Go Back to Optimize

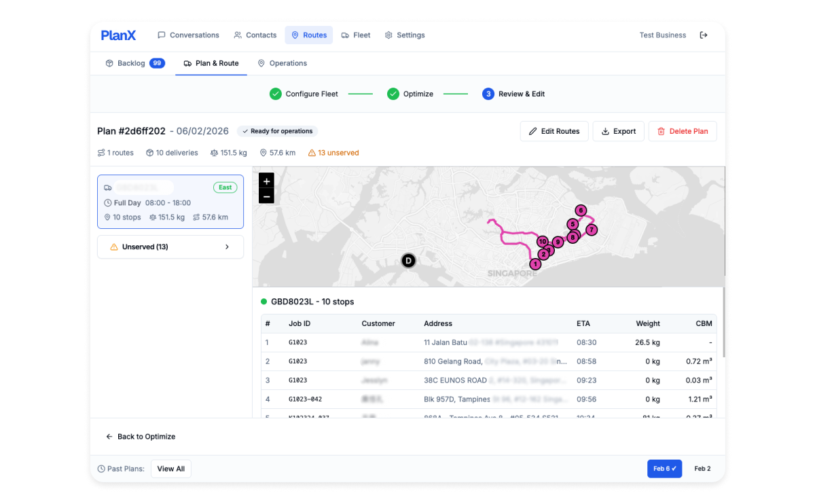(x=141, y=437)
